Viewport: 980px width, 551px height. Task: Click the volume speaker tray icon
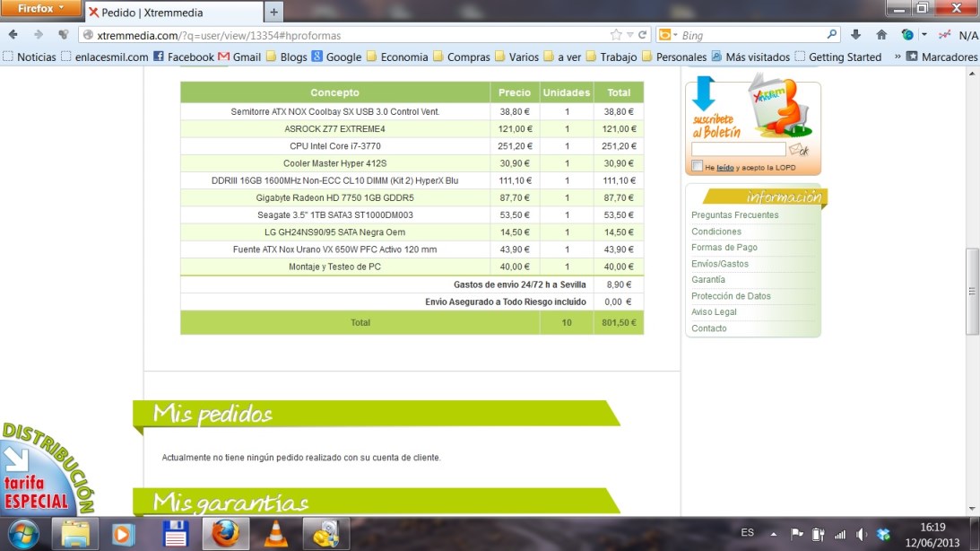click(862, 534)
